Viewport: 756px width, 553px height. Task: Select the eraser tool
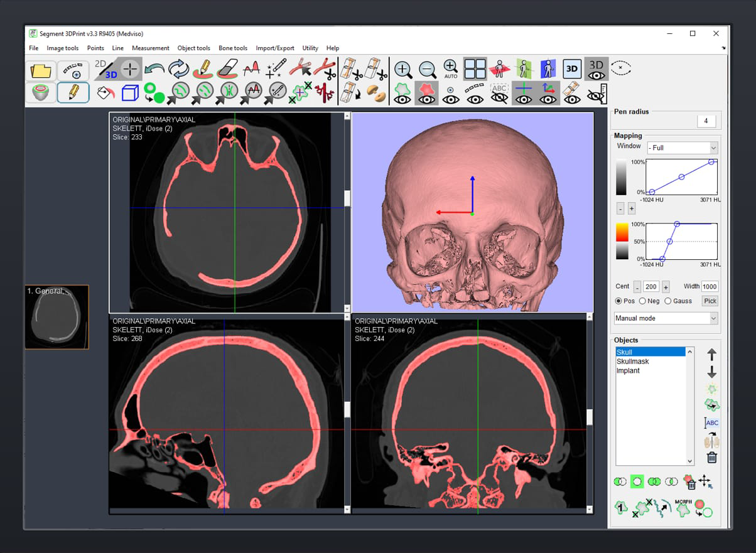pos(227,68)
